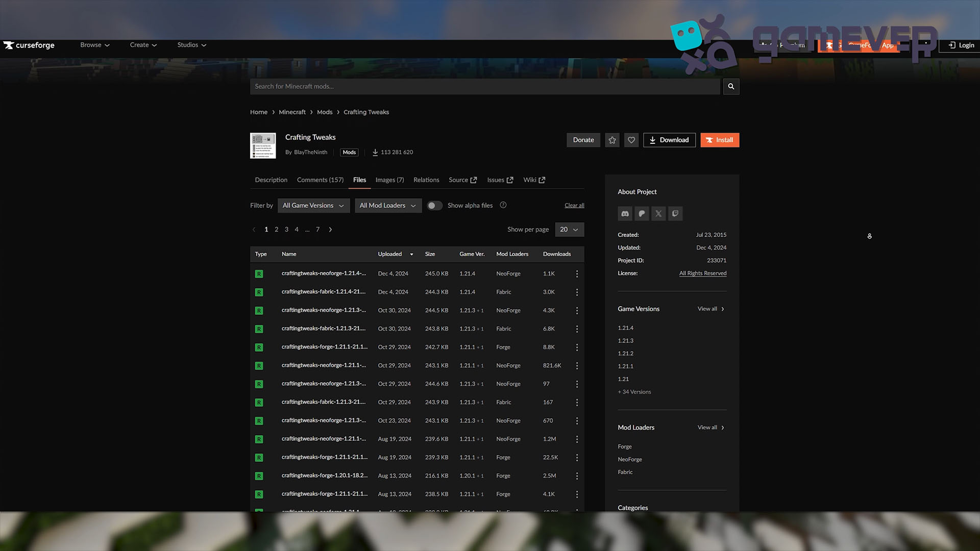Click the alpha files help icon
980x551 pixels.
pyautogui.click(x=503, y=205)
